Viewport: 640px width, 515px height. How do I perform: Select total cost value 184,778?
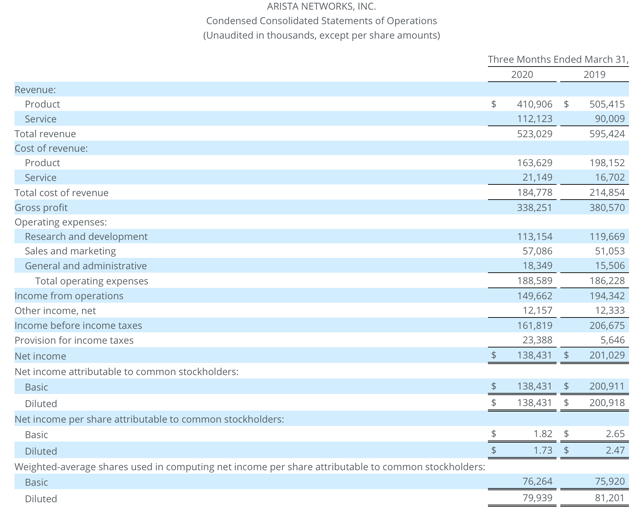pos(535,192)
